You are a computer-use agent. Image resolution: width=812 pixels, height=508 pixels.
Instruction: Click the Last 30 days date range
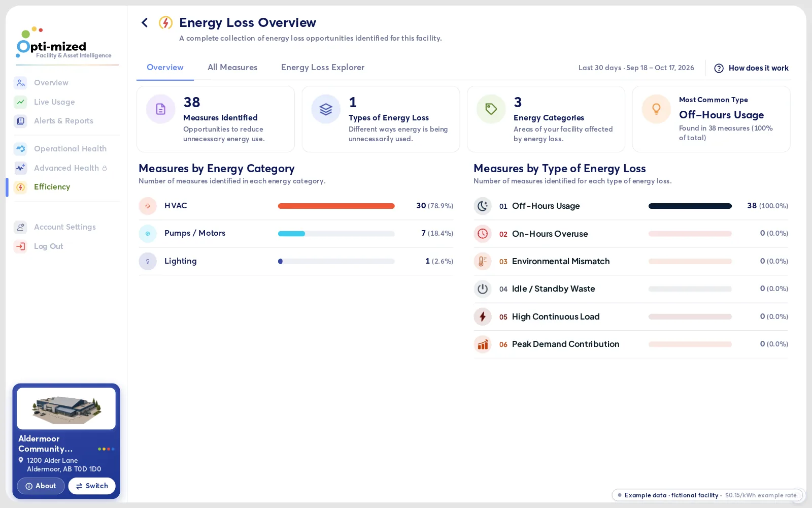[x=636, y=68]
